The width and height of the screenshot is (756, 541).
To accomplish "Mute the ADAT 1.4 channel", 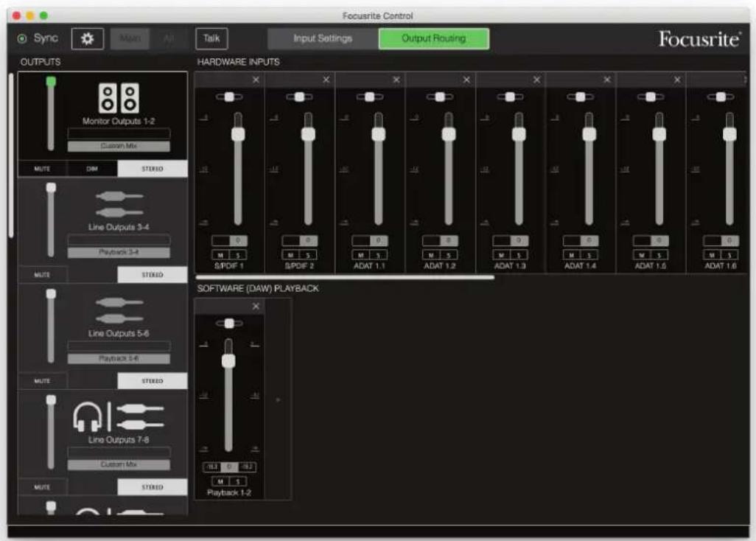I will click(571, 255).
